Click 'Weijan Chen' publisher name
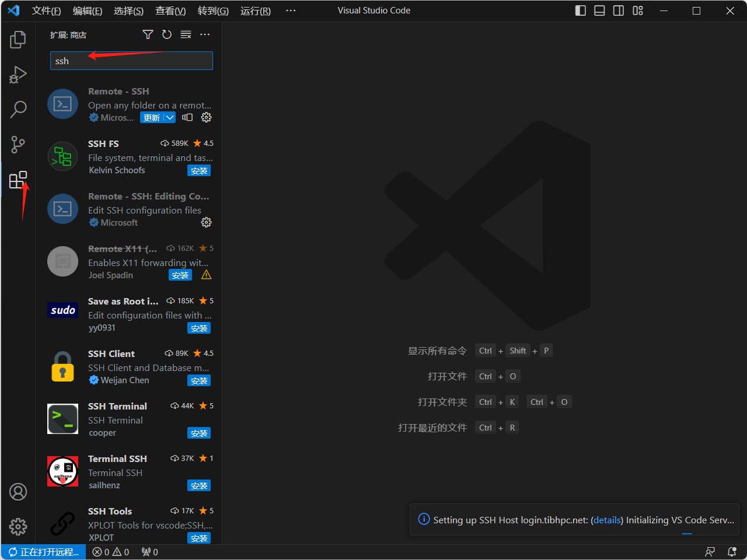Screen dimensions: 747x560 [125, 380]
